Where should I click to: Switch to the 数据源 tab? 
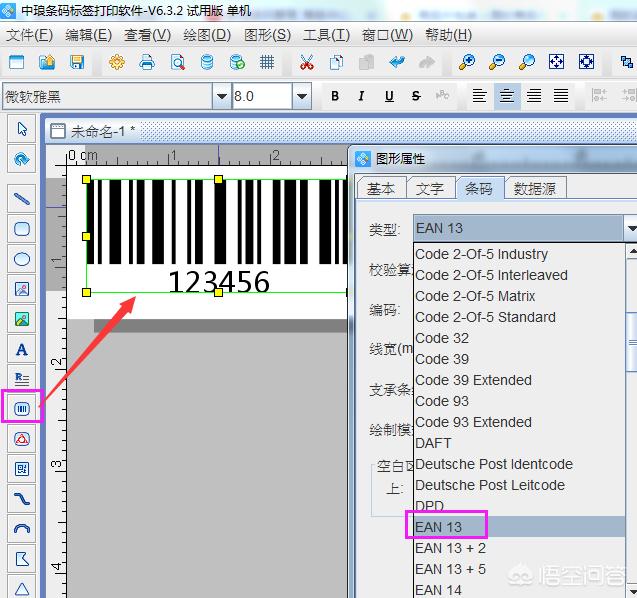(x=535, y=188)
